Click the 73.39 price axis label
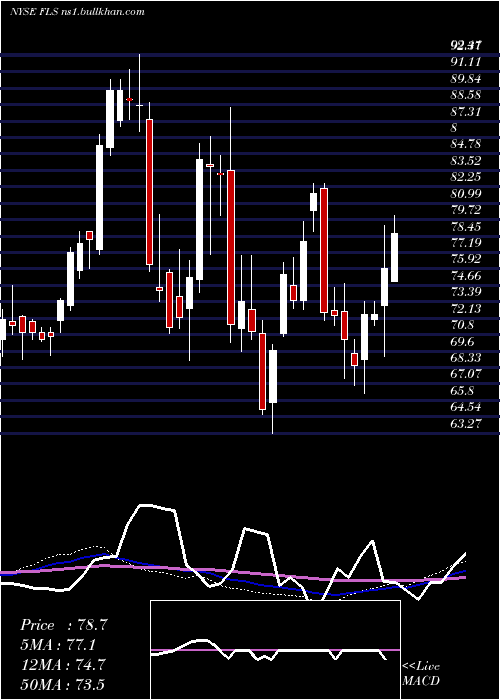Viewport: 500px width, 700px height. coord(465,292)
